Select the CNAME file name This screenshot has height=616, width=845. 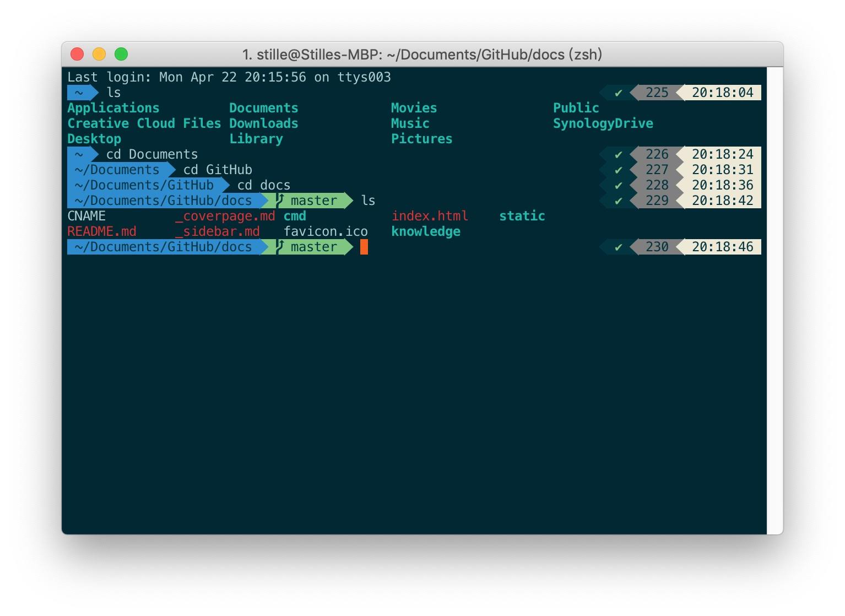pos(86,216)
